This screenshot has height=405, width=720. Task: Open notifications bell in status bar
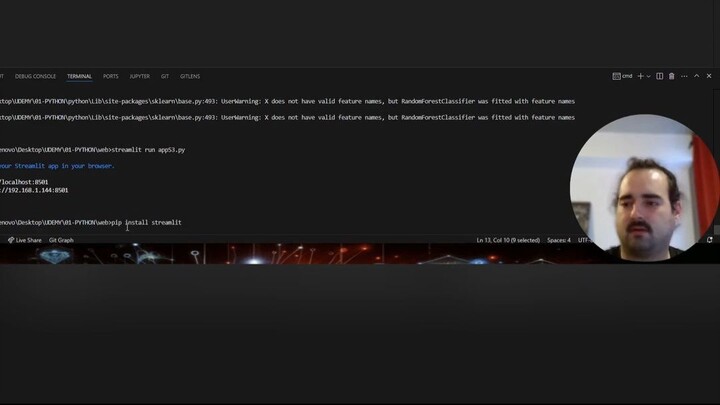tap(709, 240)
